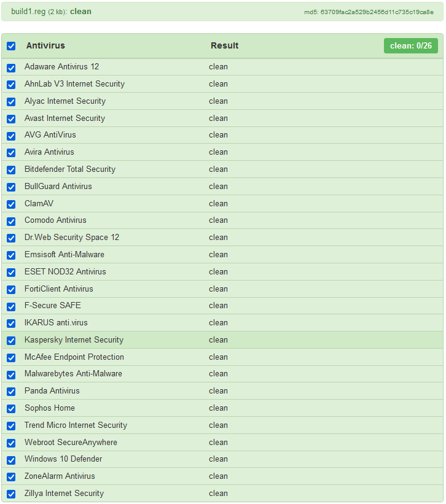Toggle the Dr.Web Security Space 12 checkbox
The width and height of the screenshot is (446, 504).
click(x=11, y=238)
